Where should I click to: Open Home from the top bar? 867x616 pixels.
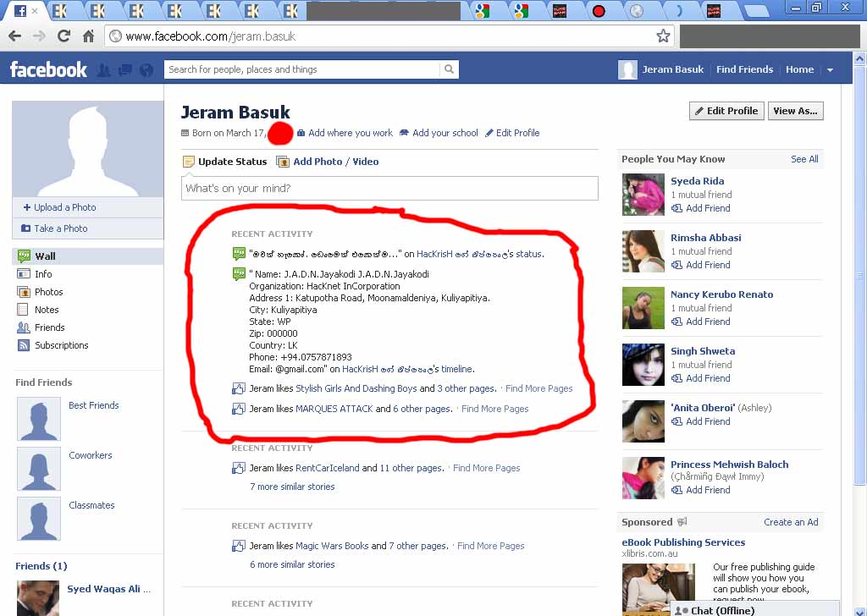tap(799, 69)
